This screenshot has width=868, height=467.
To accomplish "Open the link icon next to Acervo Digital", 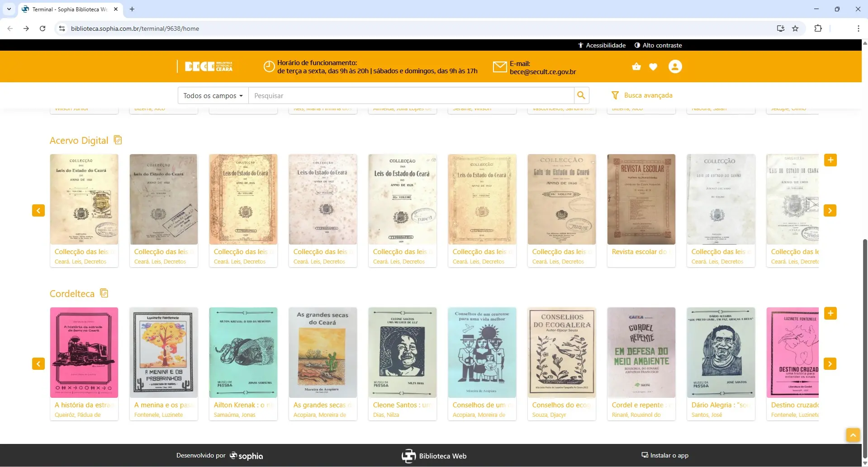I will click(118, 140).
